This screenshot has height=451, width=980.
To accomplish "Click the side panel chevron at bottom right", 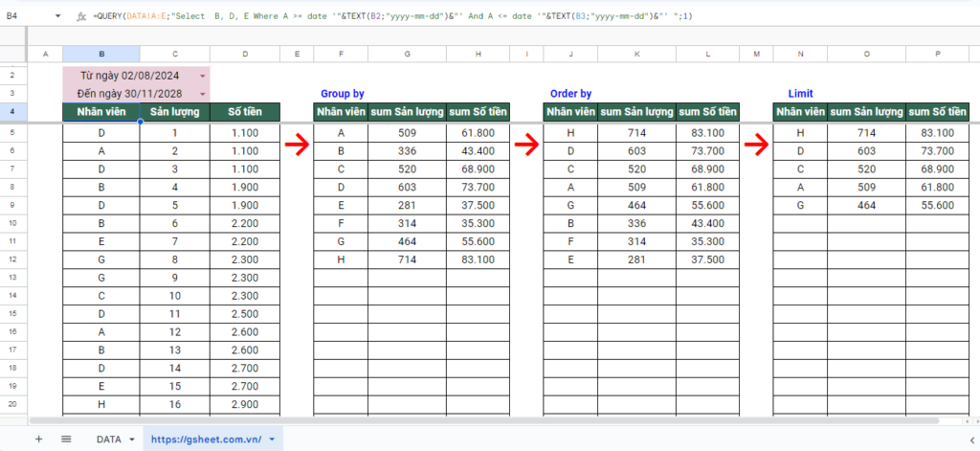I will (x=972, y=440).
